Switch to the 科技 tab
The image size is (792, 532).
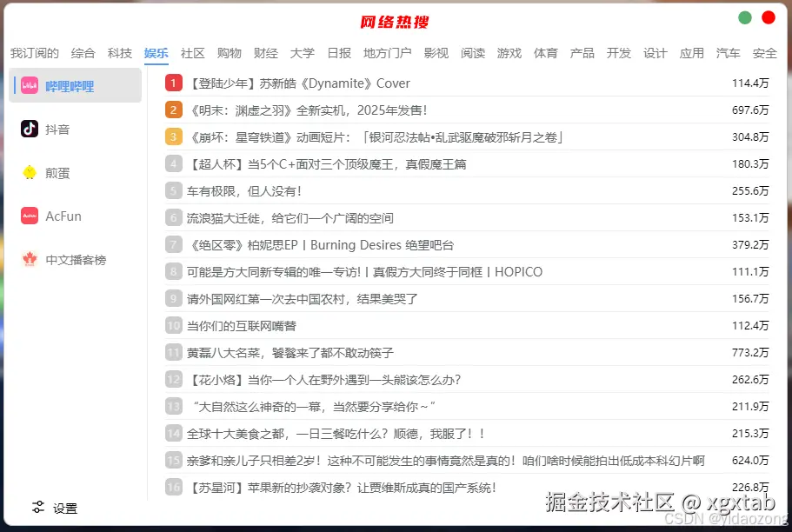click(x=120, y=53)
